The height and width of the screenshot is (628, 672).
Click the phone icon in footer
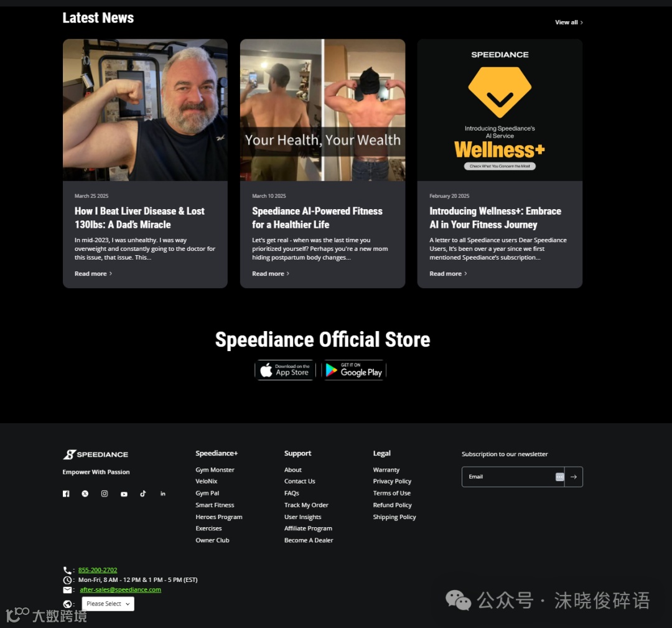point(67,570)
